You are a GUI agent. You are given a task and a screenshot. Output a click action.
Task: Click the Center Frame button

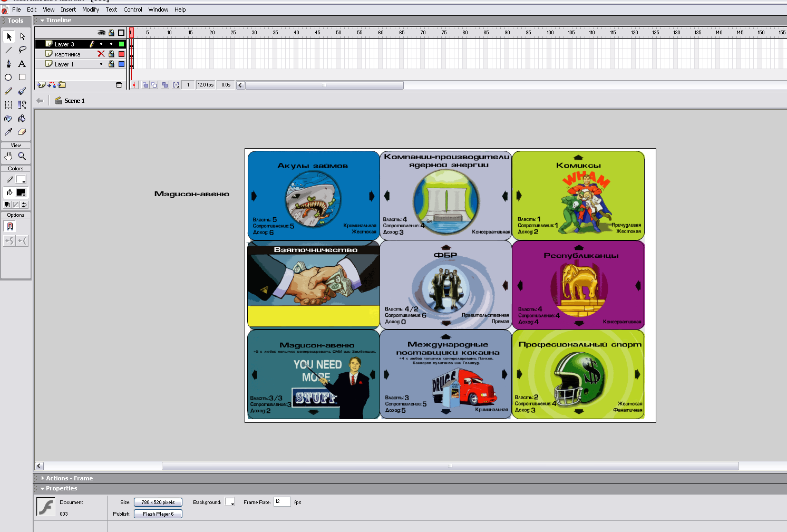pyautogui.click(x=134, y=85)
